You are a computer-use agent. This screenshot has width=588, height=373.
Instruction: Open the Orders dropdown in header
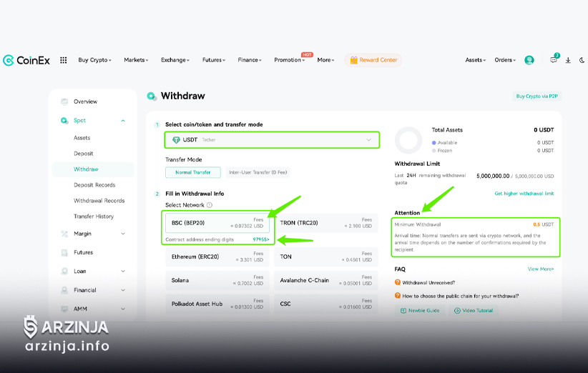click(505, 60)
